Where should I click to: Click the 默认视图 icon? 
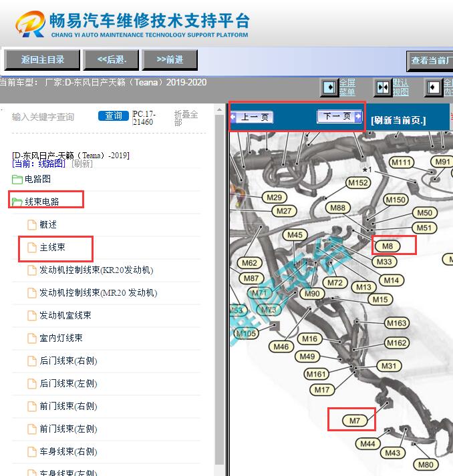[383, 87]
